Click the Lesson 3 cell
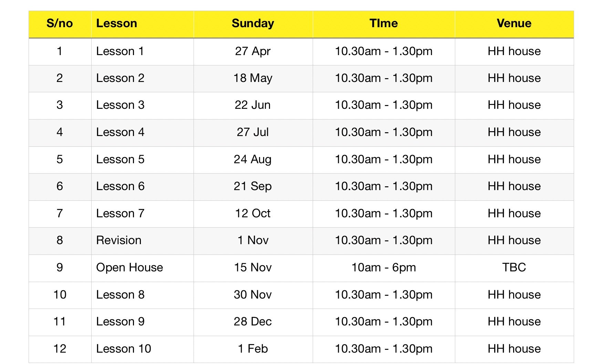 [x=120, y=105]
